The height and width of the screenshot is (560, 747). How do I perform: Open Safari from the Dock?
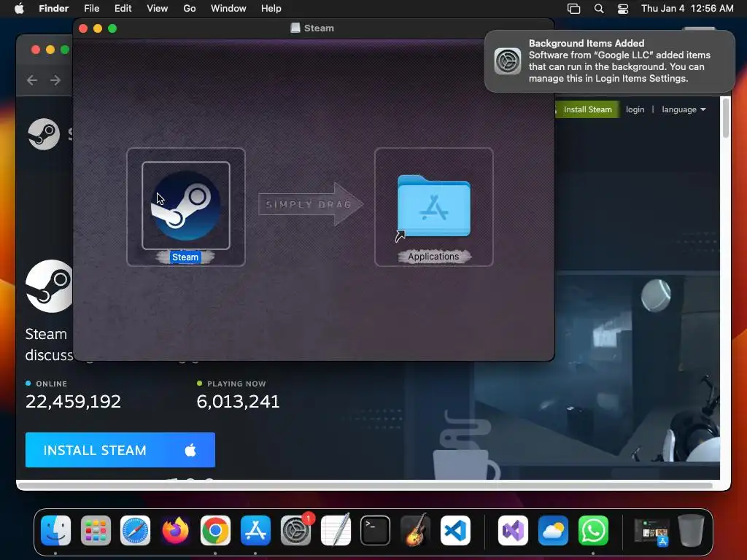tap(135, 531)
